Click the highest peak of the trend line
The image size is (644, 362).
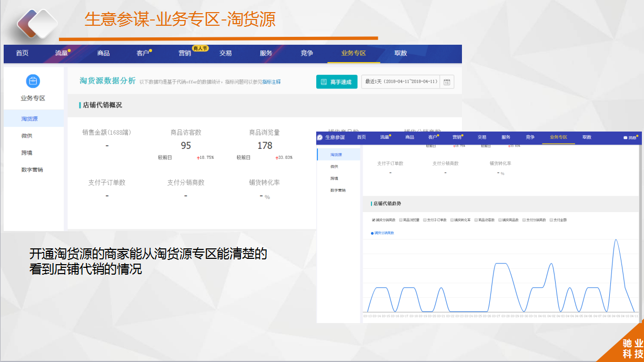[616, 240]
